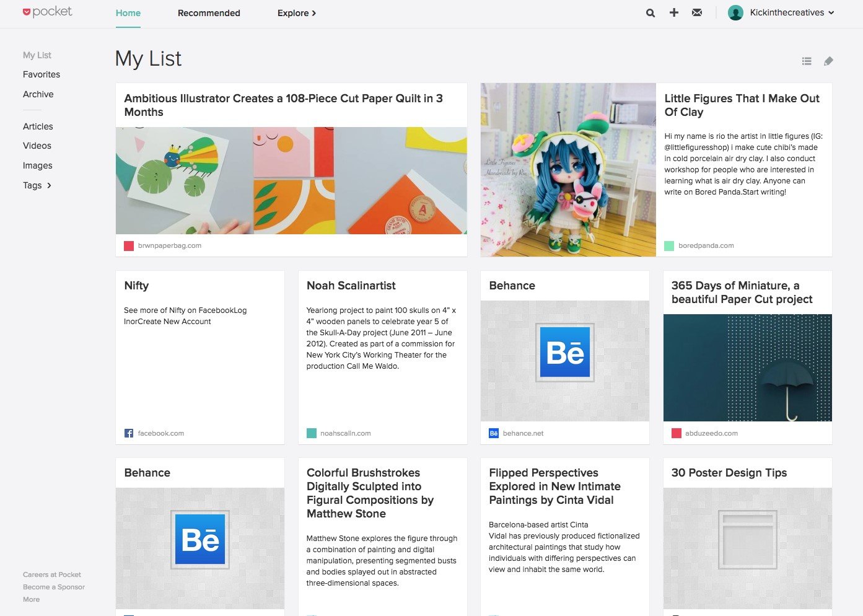Click the behance.net favicon

[494, 433]
